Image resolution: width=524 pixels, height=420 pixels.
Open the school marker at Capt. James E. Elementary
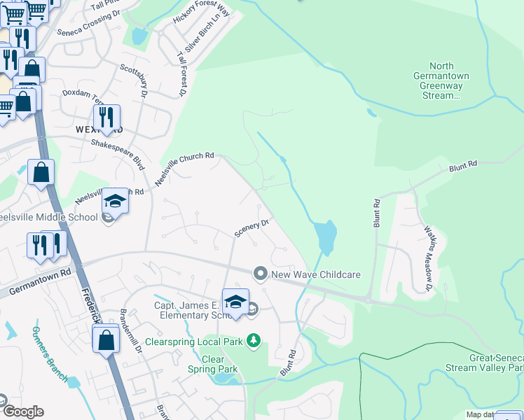click(235, 304)
